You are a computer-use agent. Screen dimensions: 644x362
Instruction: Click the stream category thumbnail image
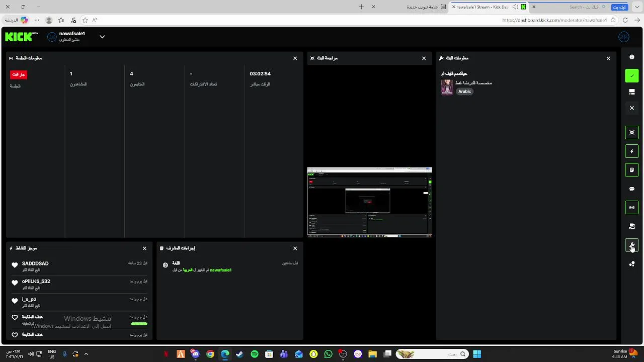pyautogui.click(x=447, y=87)
